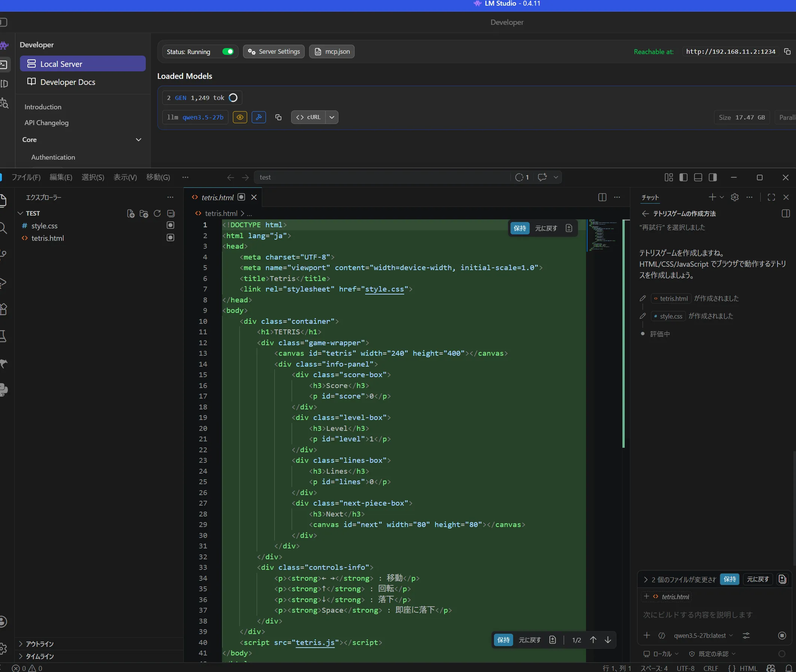The width and height of the screenshot is (796, 672).
Task: Expand the アウトライン section
Action: point(39,644)
